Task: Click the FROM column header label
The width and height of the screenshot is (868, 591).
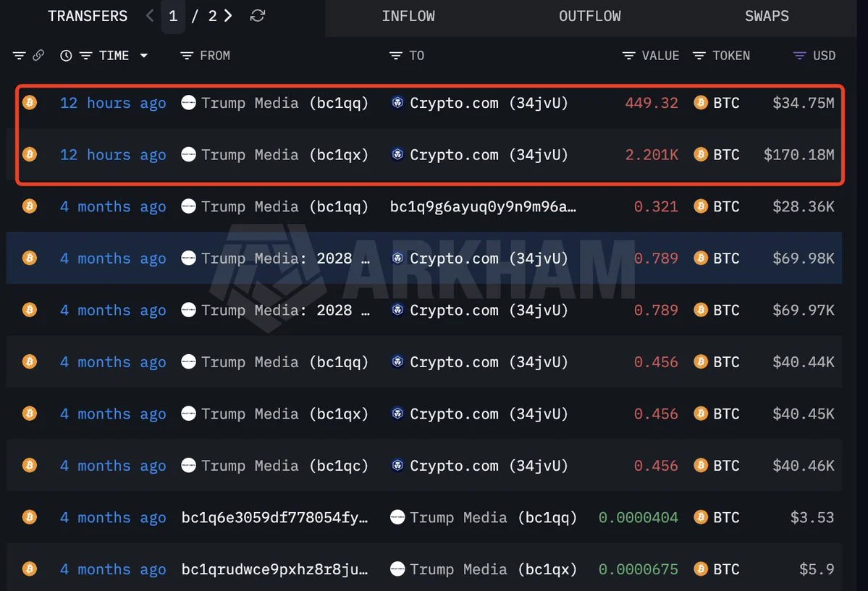Action: click(x=215, y=55)
